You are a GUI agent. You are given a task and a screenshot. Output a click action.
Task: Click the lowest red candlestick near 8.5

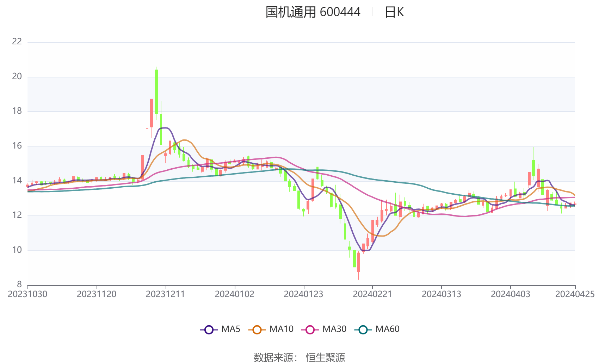coord(359,262)
